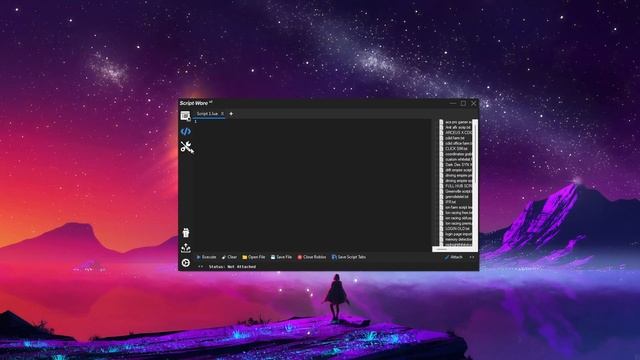Add a new script tab with plus
The image size is (640, 360).
(x=231, y=114)
